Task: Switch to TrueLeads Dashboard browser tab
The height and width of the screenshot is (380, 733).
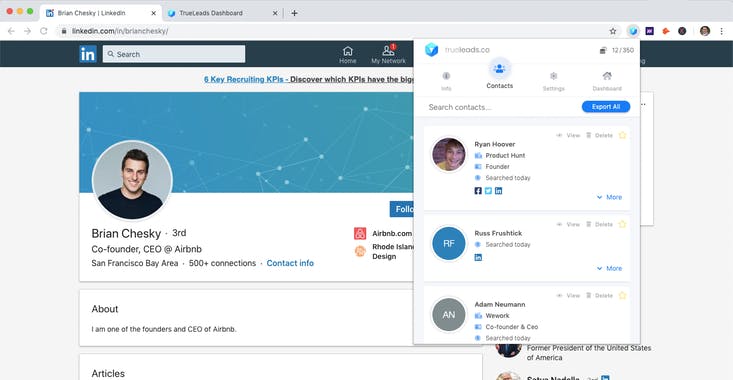Action: tap(223, 13)
